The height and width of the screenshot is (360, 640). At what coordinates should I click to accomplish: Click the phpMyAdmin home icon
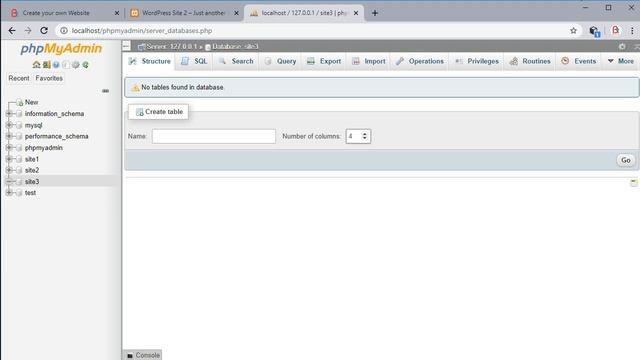[36, 64]
